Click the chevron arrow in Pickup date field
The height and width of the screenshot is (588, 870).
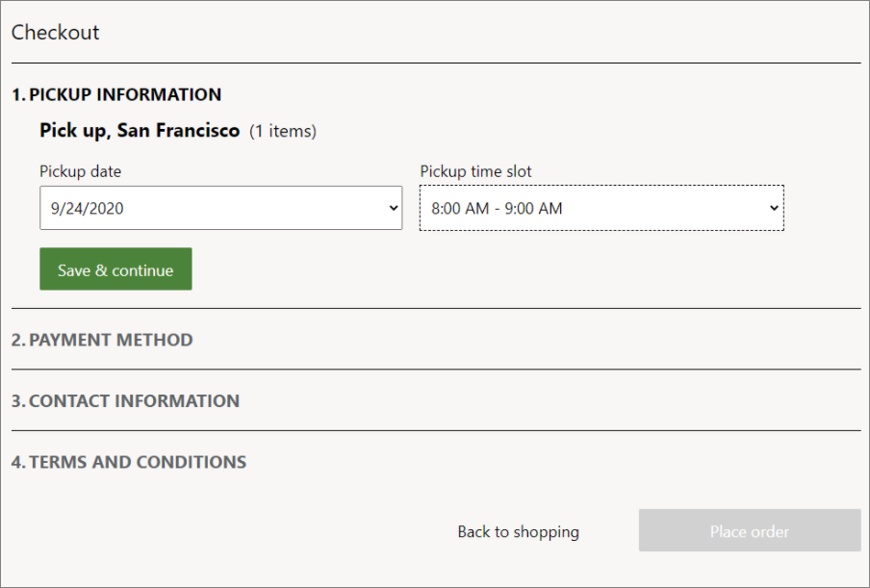394,208
